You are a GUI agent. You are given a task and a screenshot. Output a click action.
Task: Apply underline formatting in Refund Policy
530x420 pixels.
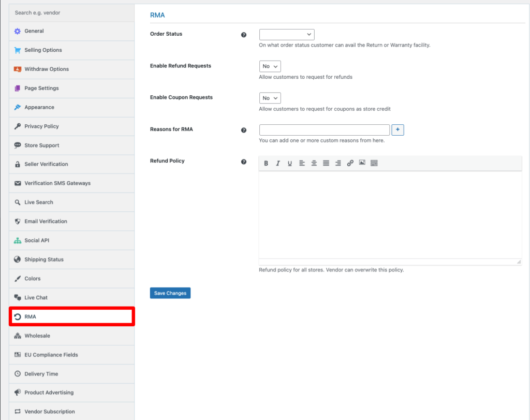(290, 163)
